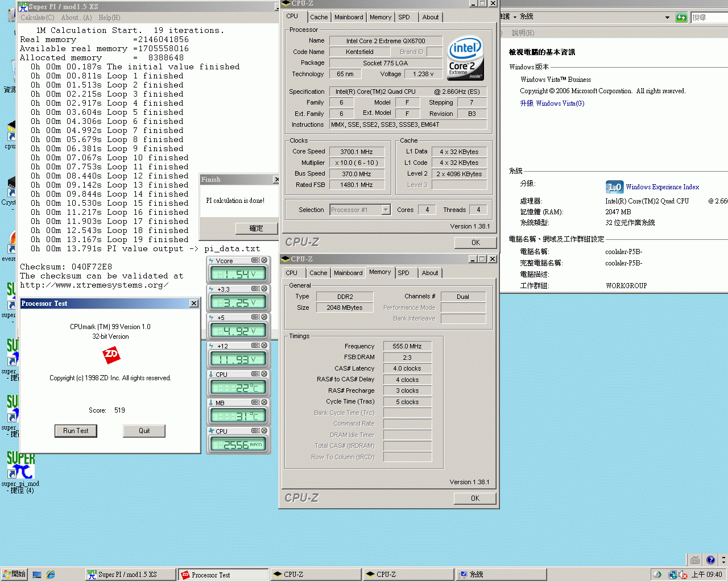Close the Vcore voltage gadget

pyautogui.click(x=264, y=260)
